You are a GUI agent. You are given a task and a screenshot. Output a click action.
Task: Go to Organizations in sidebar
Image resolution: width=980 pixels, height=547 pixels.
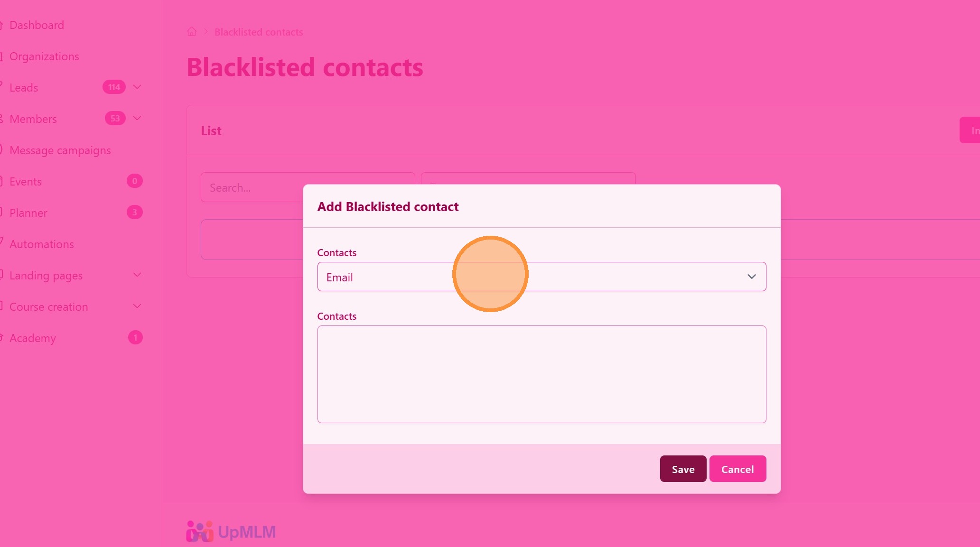pos(44,56)
